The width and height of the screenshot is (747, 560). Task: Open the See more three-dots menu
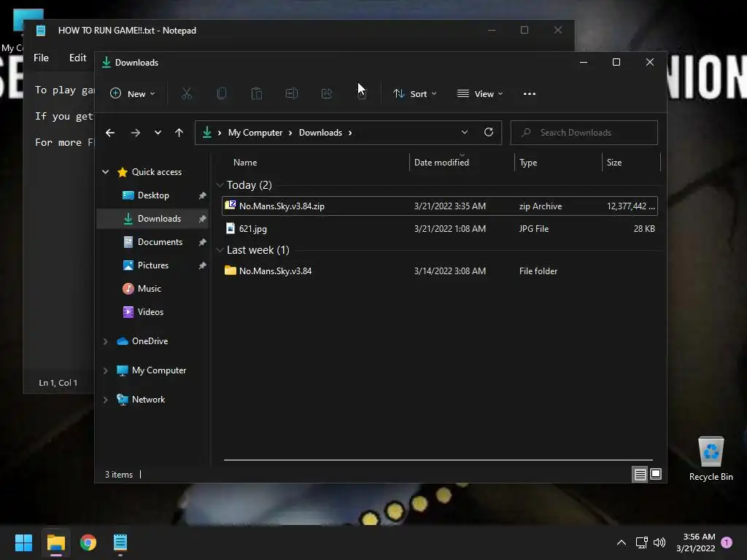530,94
